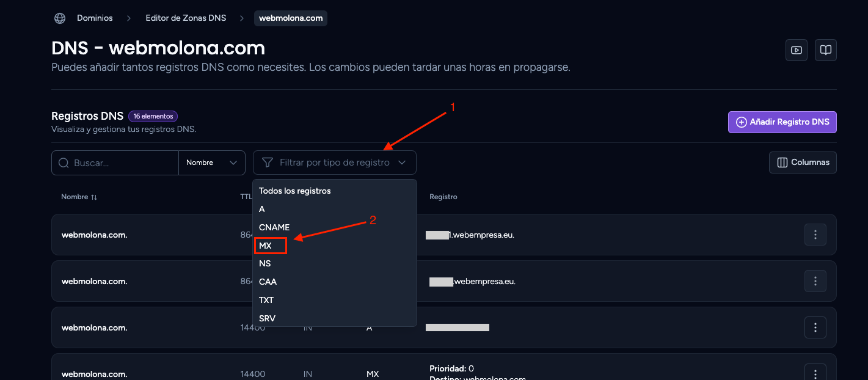Open options menu for first webmolona.com row
The width and height of the screenshot is (868, 380).
(x=815, y=235)
